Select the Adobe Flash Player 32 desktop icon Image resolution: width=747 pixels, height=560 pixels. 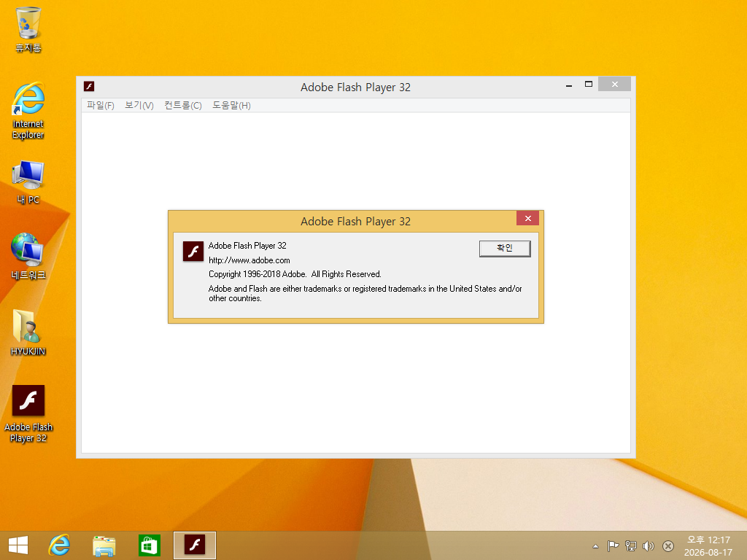(28, 414)
